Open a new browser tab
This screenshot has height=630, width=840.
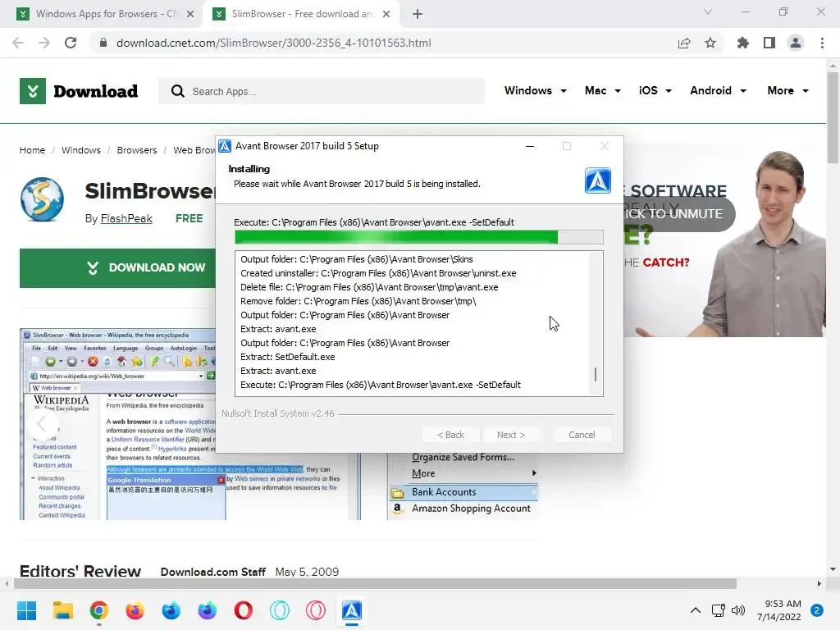[418, 14]
